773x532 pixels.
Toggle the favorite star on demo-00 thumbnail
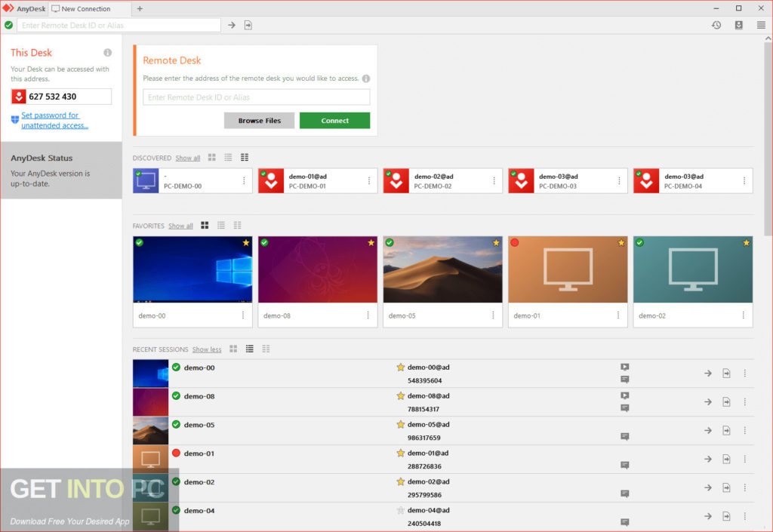[246, 243]
